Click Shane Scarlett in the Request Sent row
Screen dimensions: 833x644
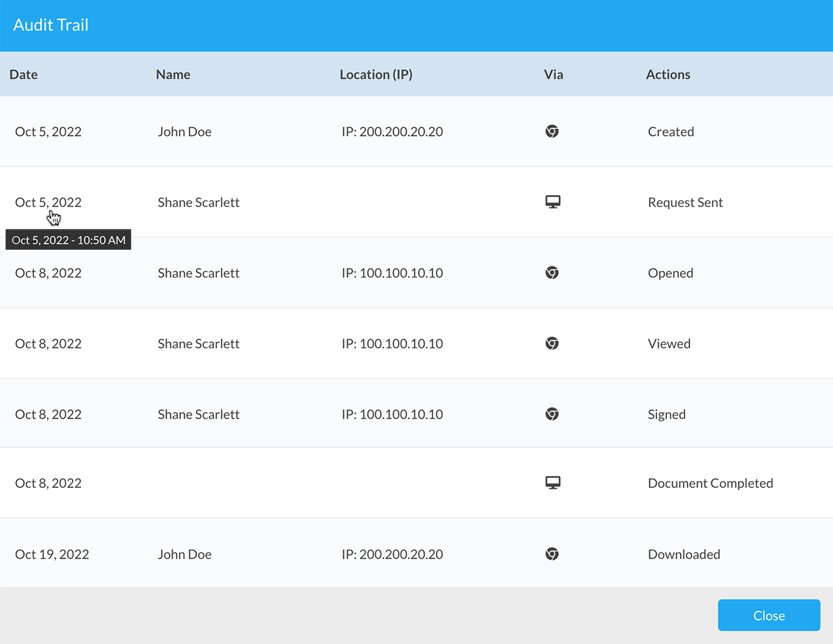(199, 203)
